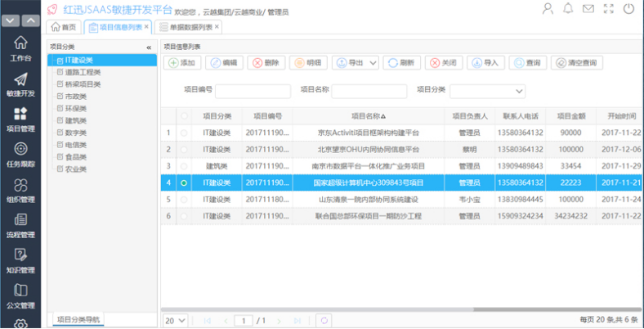Click the 删除 button
The image size is (644, 329).
[x=266, y=63]
